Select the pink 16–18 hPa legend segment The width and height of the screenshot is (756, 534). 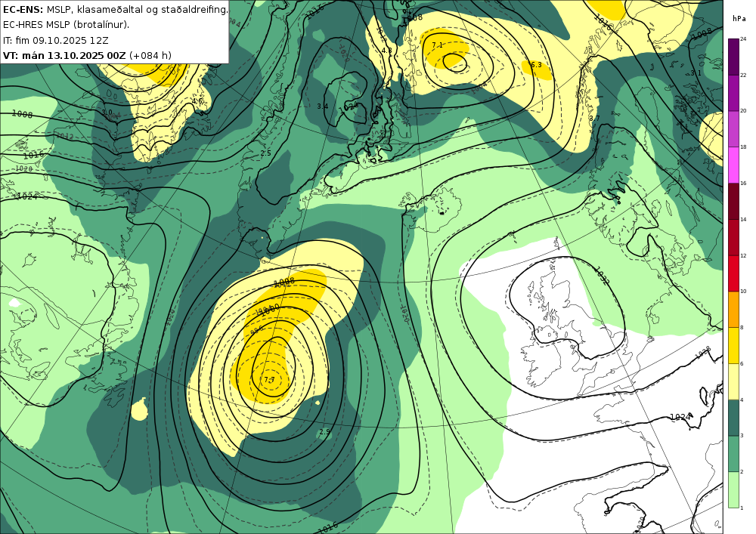tap(734, 164)
